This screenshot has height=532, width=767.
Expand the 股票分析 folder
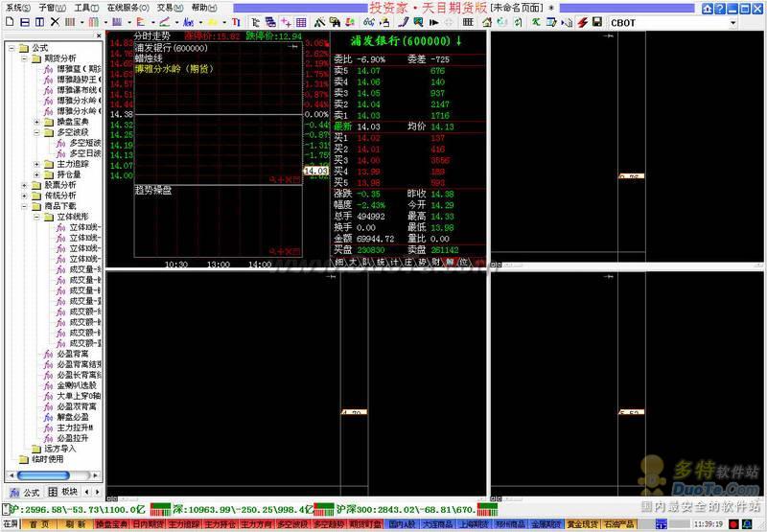25,185
